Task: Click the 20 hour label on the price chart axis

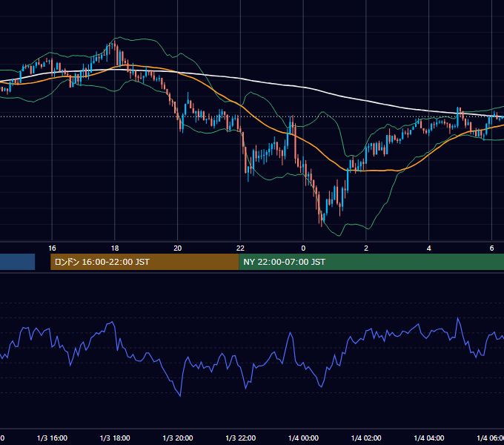Action: pos(177,248)
